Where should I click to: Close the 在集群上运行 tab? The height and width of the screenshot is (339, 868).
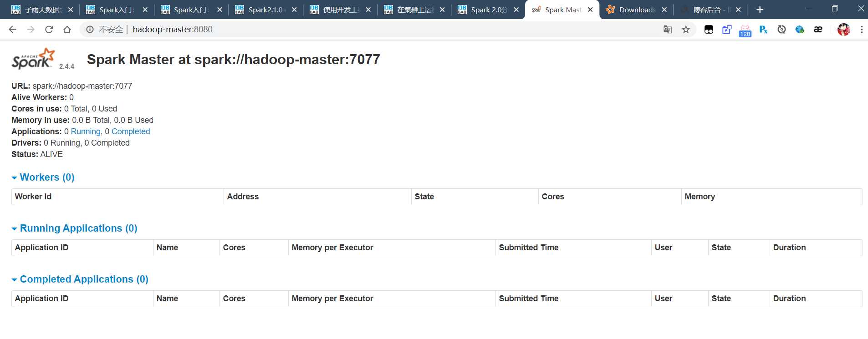click(442, 10)
